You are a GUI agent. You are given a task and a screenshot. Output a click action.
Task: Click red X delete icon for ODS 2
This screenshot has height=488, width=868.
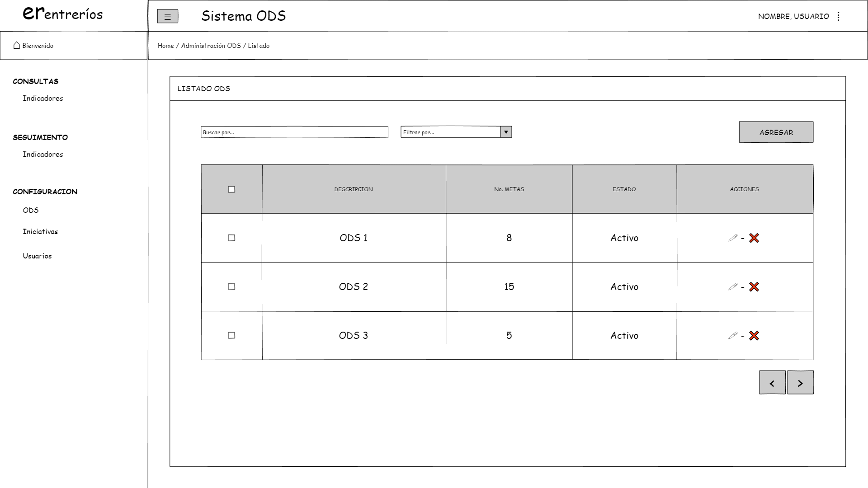point(754,287)
